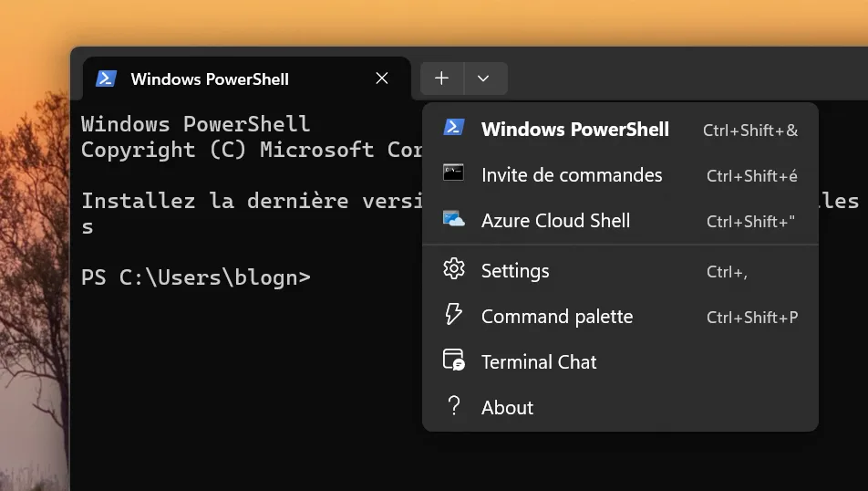Open a new tab with the plus button

(x=441, y=78)
